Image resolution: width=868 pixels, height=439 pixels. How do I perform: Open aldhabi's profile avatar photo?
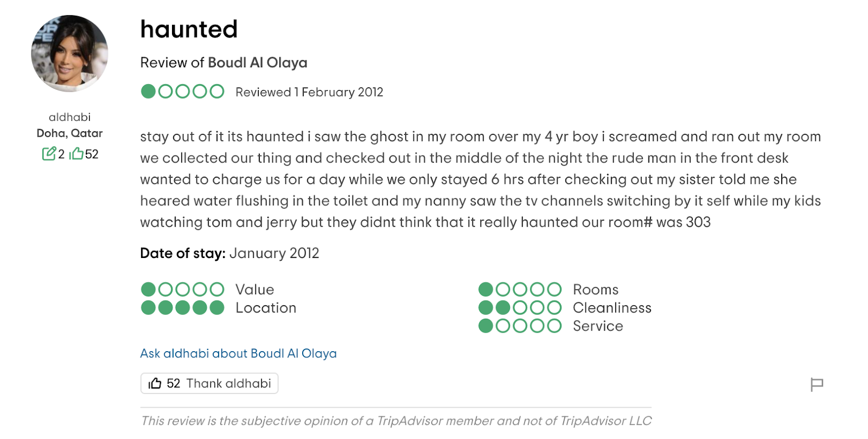coord(69,54)
